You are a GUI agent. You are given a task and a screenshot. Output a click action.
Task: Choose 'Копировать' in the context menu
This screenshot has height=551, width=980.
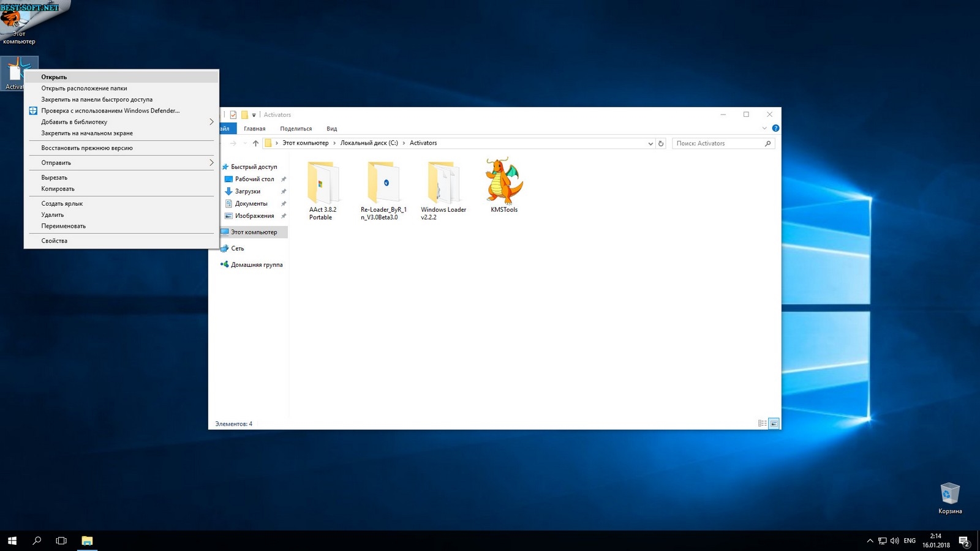pyautogui.click(x=121, y=189)
